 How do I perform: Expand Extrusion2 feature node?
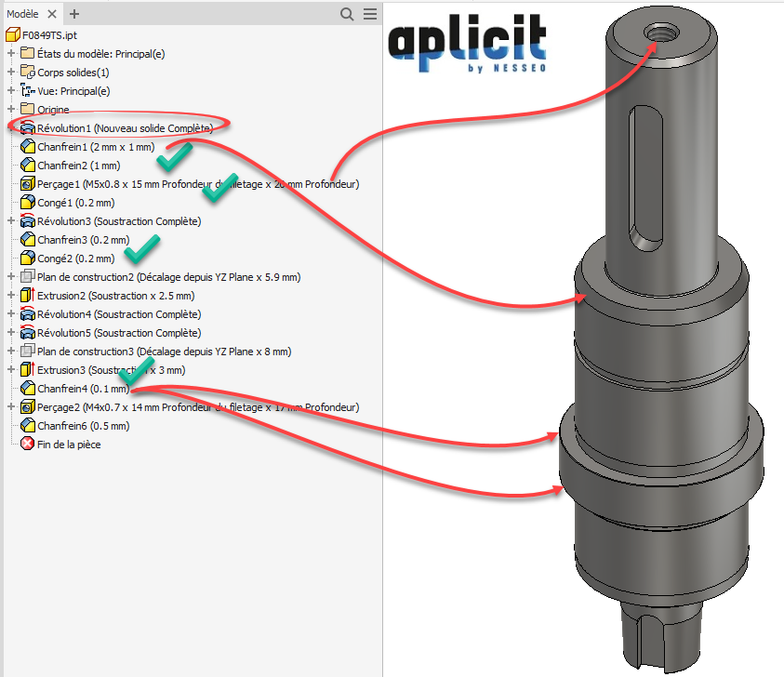tap(11, 295)
